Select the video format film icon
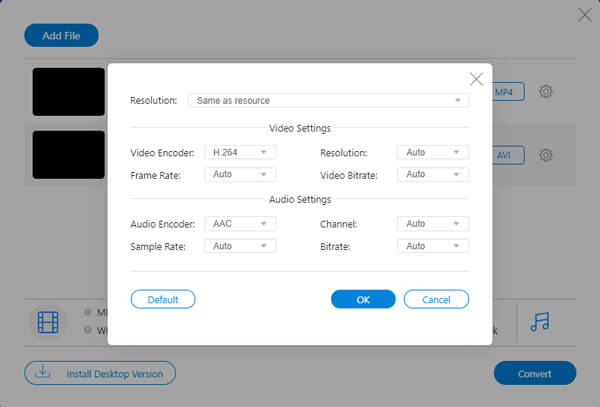The image size is (600, 407). [x=48, y=321]
